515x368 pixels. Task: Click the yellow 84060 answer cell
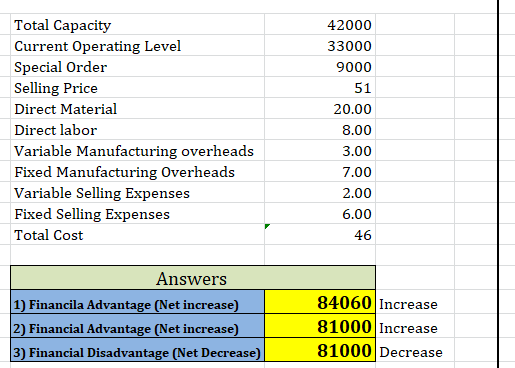(x=320, y=302)
